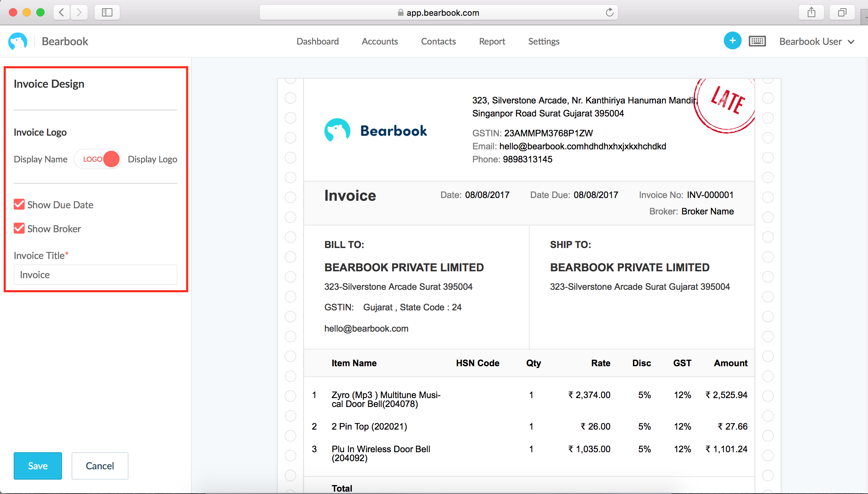Image resolution: width=868 pixels, height=494 pixels.
Task: Click the GSTIN value 23AMMPM3768P1ZW
Action: [548, 133]
